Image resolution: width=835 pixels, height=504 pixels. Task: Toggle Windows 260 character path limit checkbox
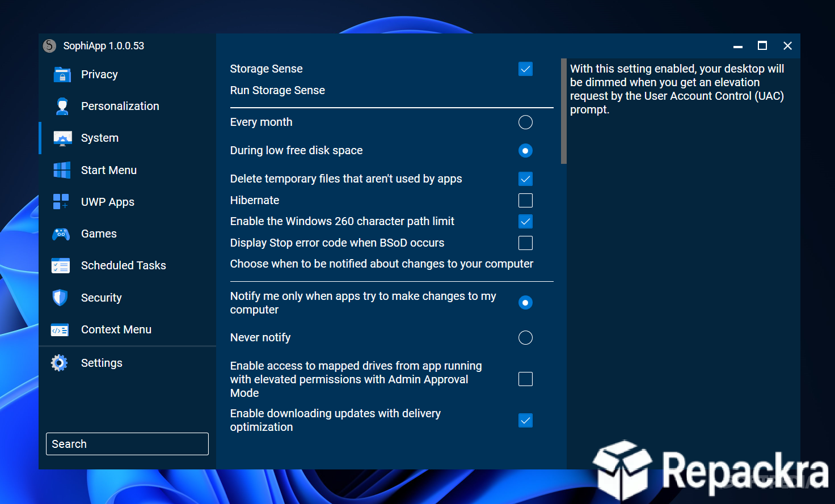click(x=526, y=222)
